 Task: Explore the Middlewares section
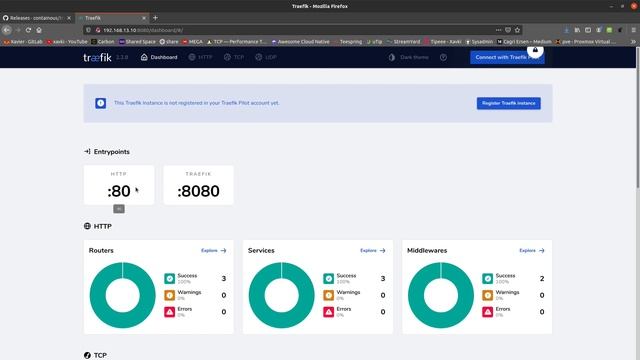point(532,251)
